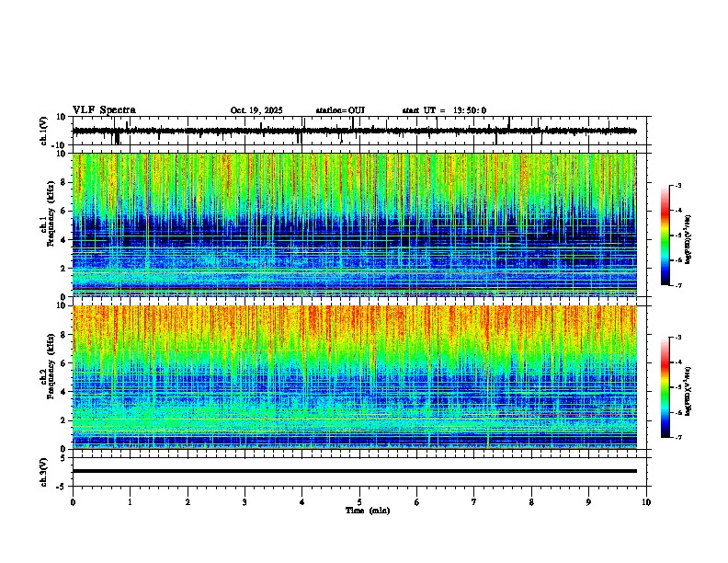The image size is (728, 563).
Task: Click the "ch.3(V)" axis label
Action: 44,472
